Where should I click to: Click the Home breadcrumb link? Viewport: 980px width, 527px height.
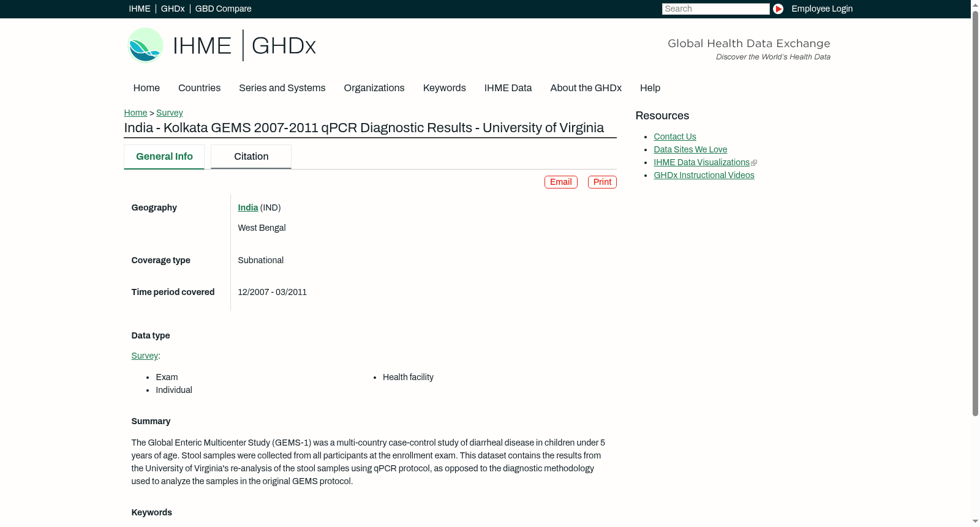coord(135,113)
